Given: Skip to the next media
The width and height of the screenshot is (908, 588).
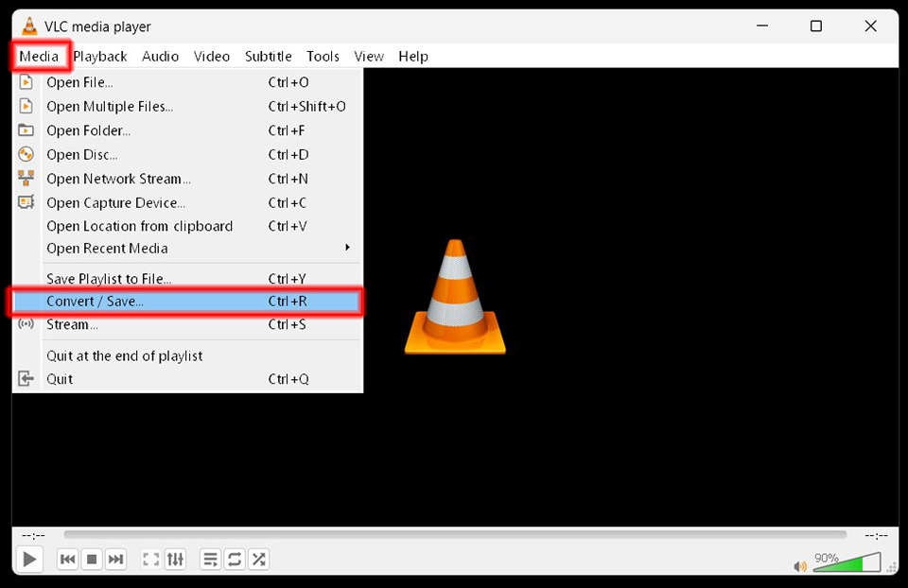Looking at the screenshot, I should (x=115, y=559).
